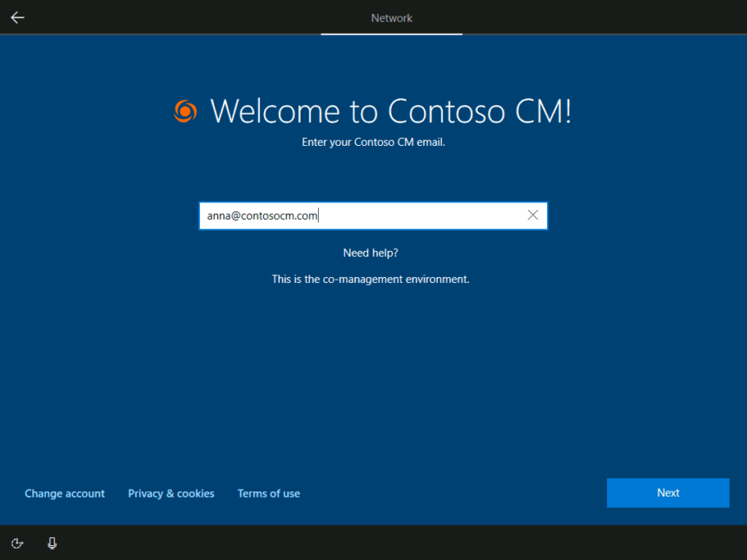Open the Need help? link
The image size is (747, 560).
click(371, 253)
